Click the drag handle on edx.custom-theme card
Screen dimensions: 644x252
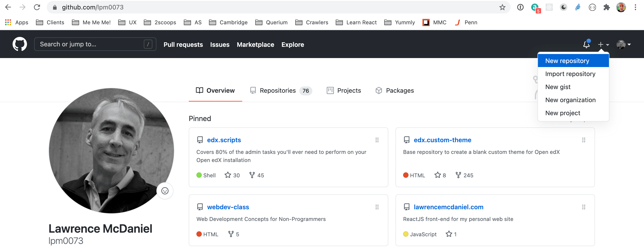pyautogui.click(x=584, y=140)
